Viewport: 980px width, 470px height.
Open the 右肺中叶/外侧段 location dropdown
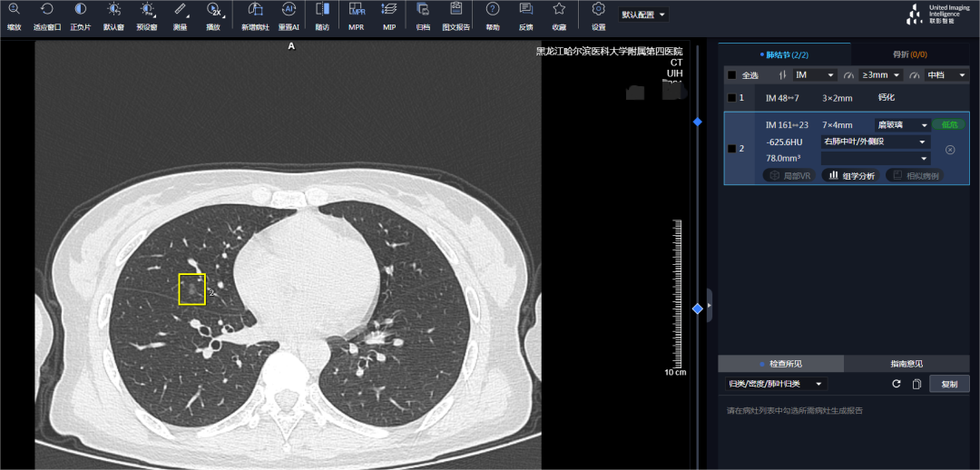876,142
